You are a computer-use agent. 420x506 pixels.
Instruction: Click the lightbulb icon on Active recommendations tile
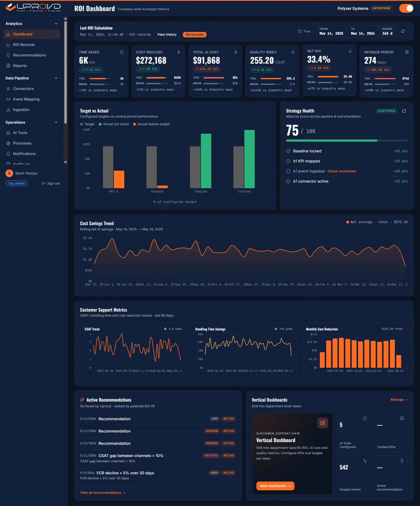tap(402, 461)
